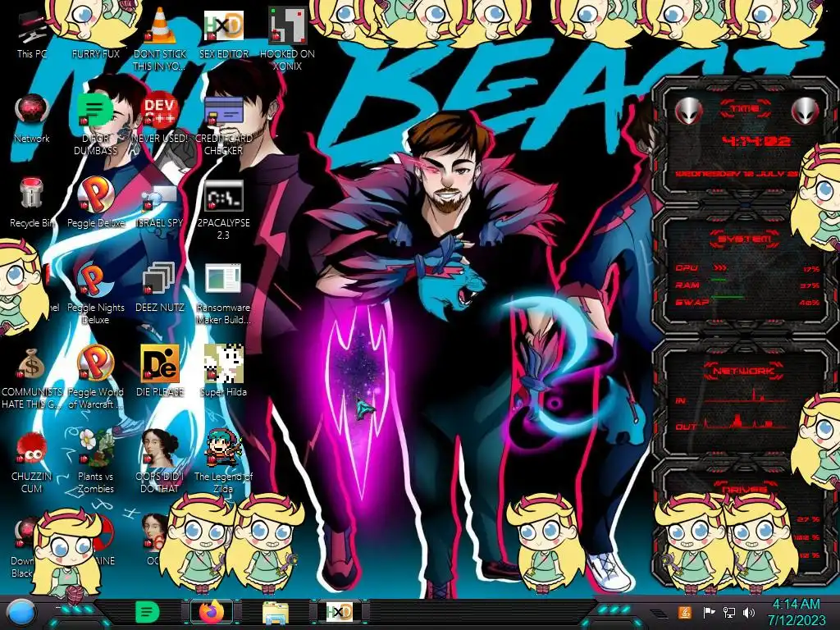Viewport: 840px width, 630px height.
Task: Open File Explorer from the taskbar
Action: pos(276,612)
